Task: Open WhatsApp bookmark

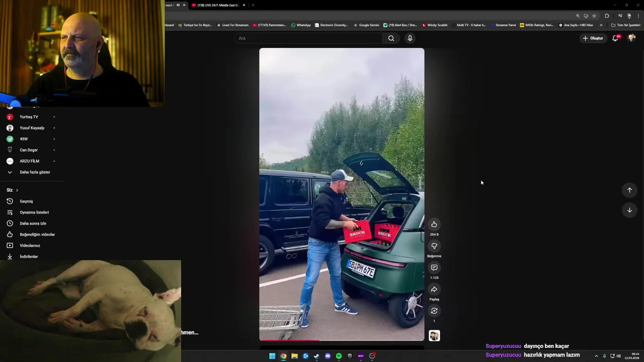Action: click(x=301, y=25)
